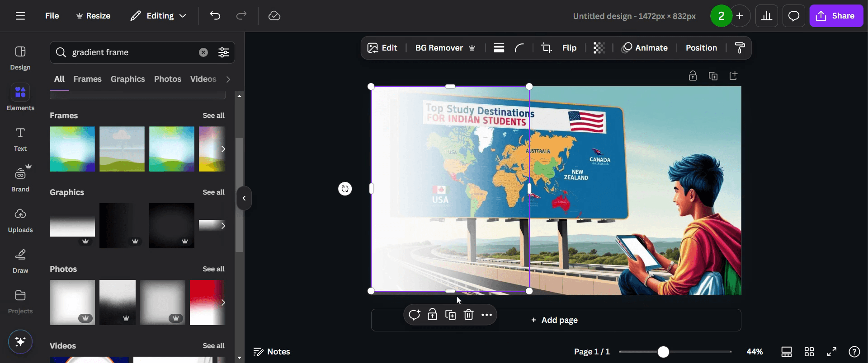Open BG Remover tool

445,48
